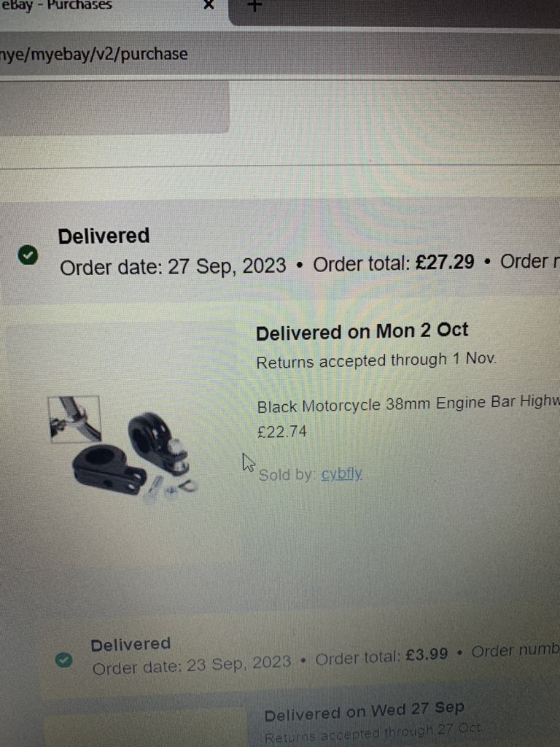This screenshot has height=747, width=560.
Task: Click the Order total £27.29 text
Action: coord(393,263)
